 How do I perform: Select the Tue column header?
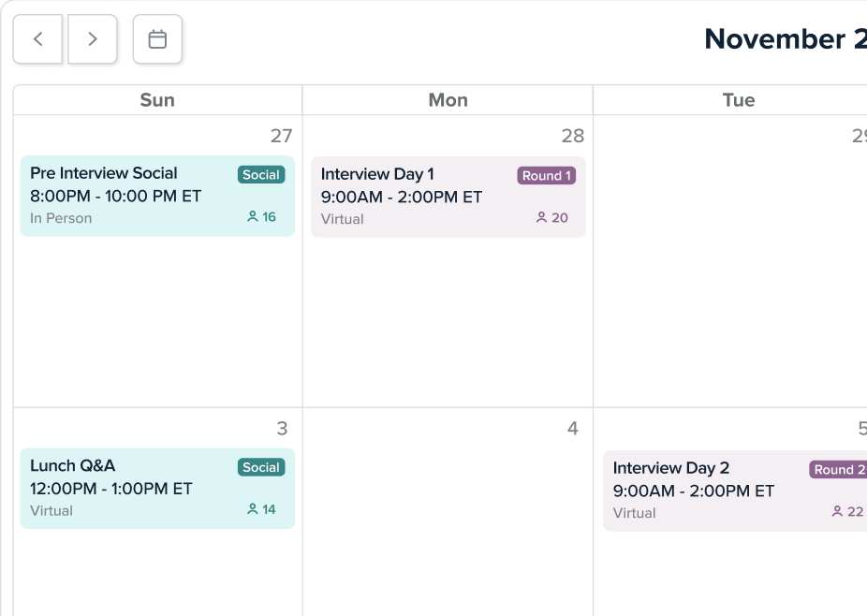pos(738,100)
